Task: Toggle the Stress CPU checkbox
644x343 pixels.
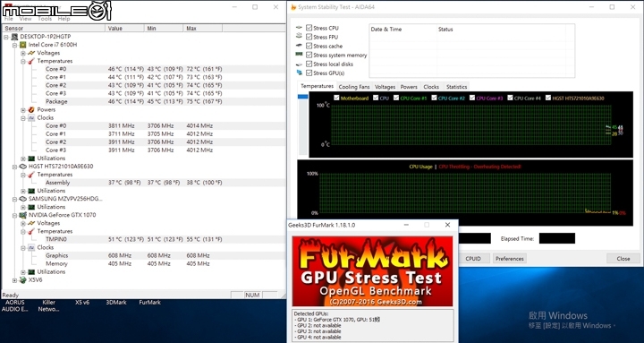Action: [x=309, y=28]
